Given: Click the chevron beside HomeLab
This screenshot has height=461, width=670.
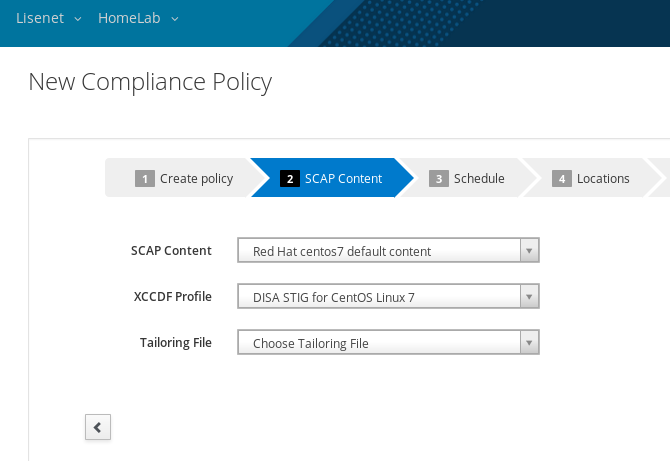Looking at the screenshot, I should click(x=175, y=19).
